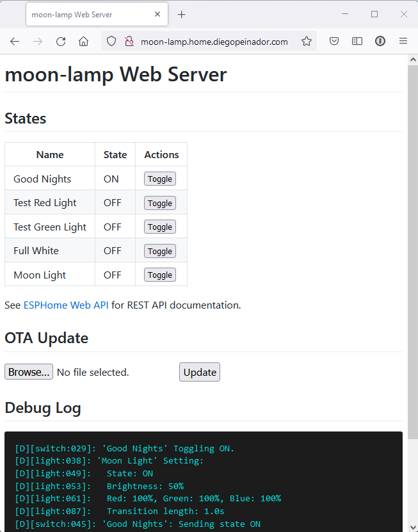Browse for a firmware file

click(x=28, y=371)
